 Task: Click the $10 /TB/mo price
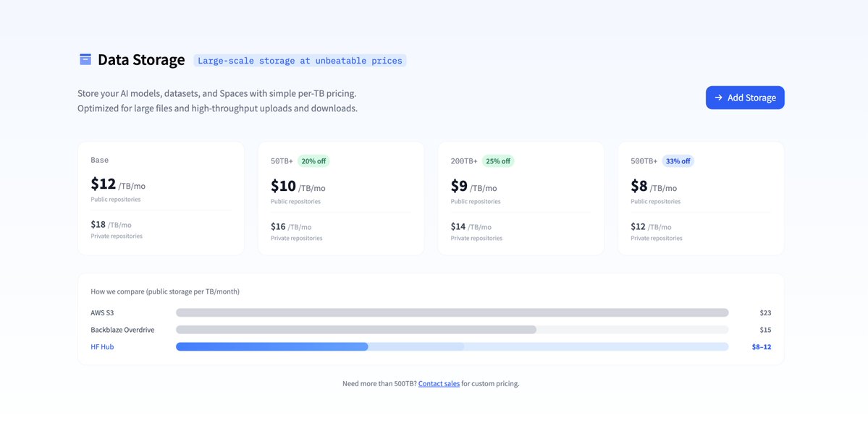pos(298,186)
